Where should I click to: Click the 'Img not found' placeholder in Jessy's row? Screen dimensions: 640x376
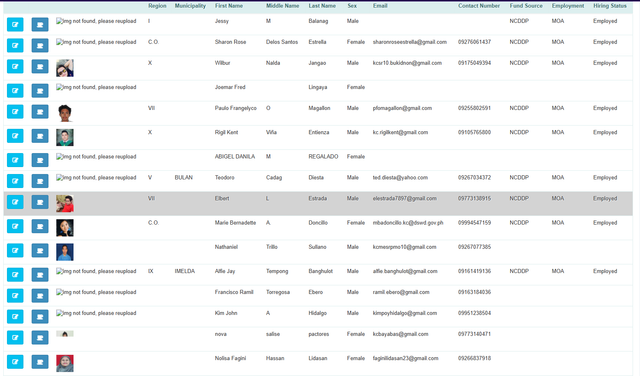pyautogui.click(x=96, y=21)
